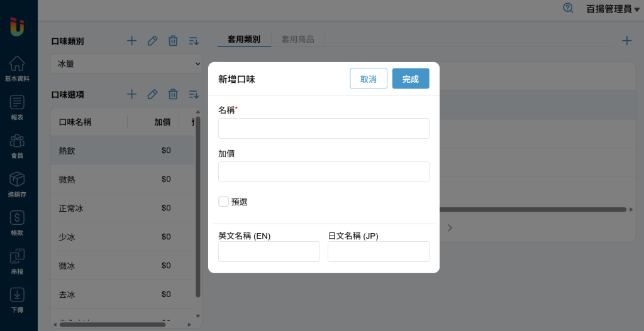This screenshot has height=331, width=644.
Task: Open the 報表 reports icon
Action: (x=18, y=107)
